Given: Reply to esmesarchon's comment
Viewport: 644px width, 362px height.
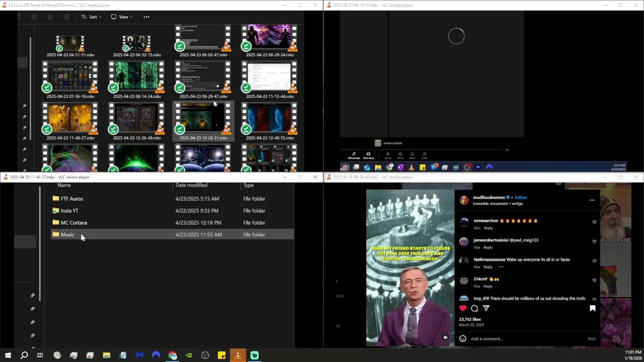Looking at the screenshot, I should tap(488, 228).
